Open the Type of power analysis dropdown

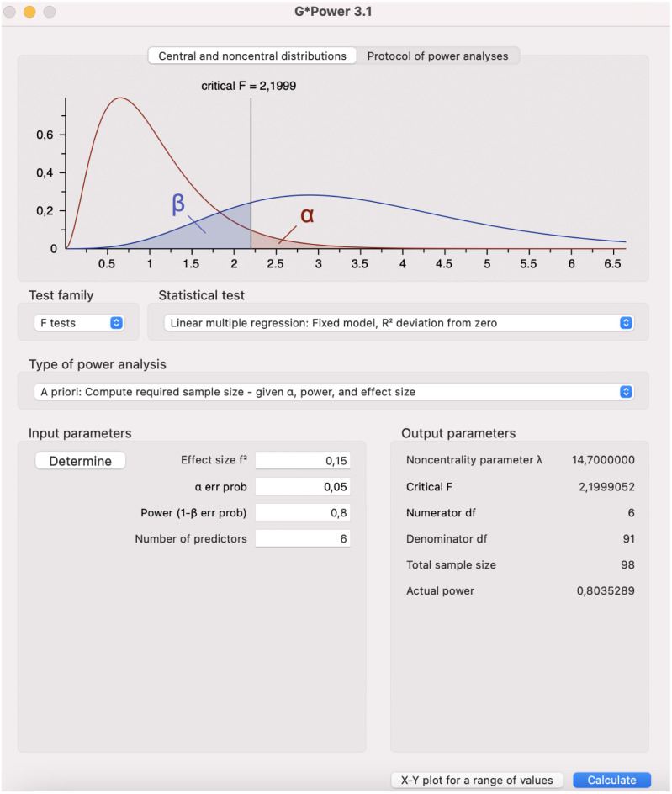(x=334, y=392)
